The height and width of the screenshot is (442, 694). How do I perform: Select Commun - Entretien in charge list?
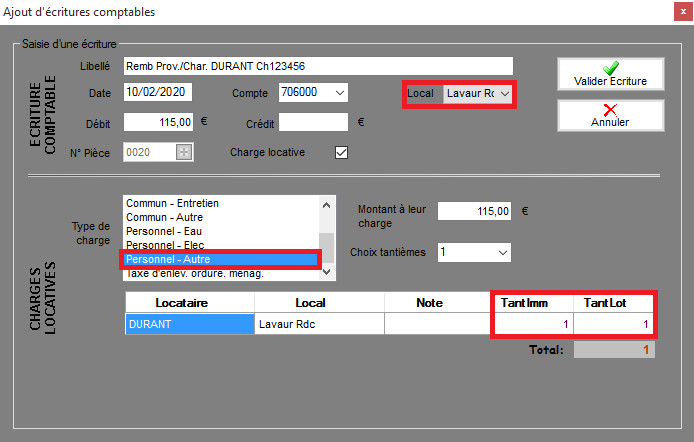tap(220, 203)
